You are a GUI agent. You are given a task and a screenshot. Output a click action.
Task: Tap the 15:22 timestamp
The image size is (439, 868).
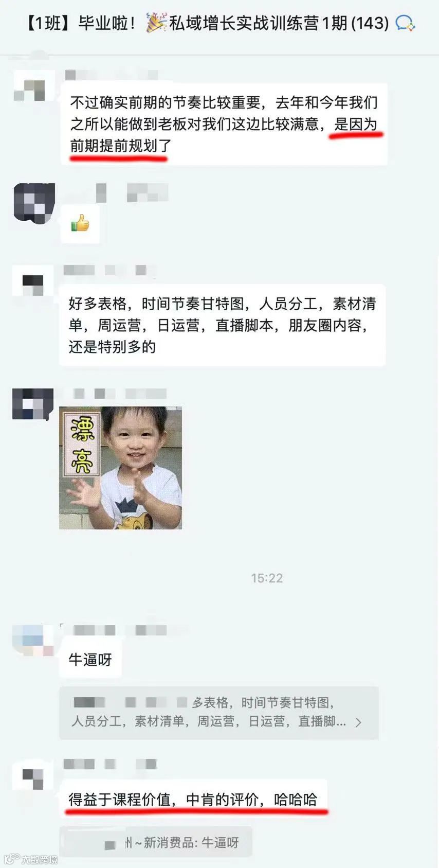[x=267, y=578]
